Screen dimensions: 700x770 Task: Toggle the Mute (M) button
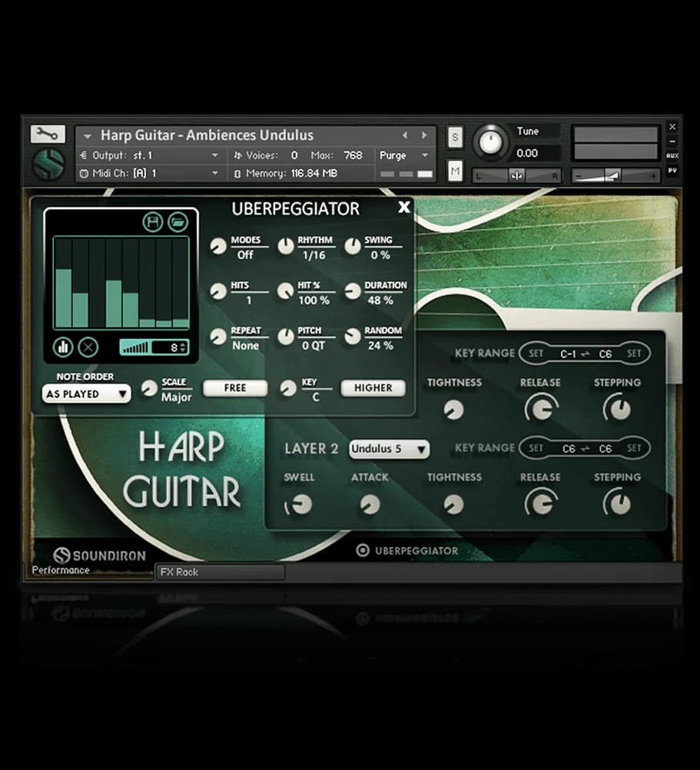point(455,170)
